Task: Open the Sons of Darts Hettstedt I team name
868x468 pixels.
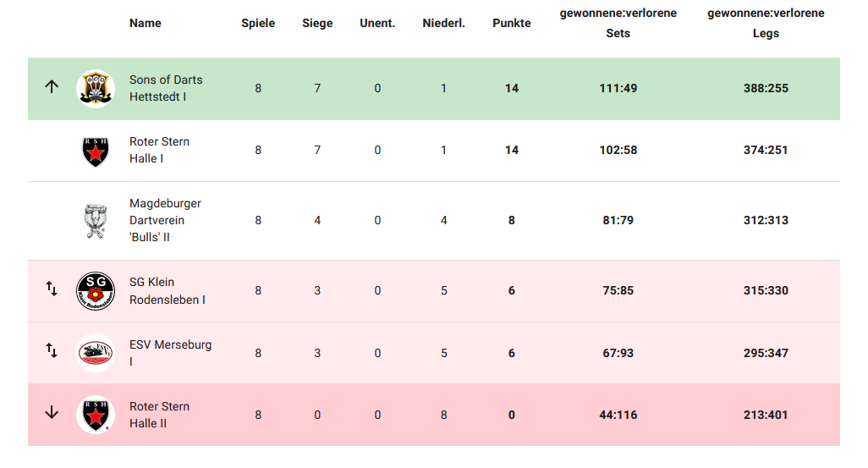Action: tap(166, 88)
